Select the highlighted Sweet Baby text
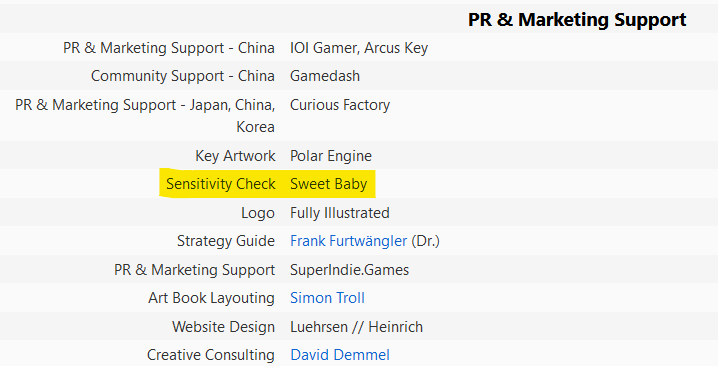 (329, 184)
